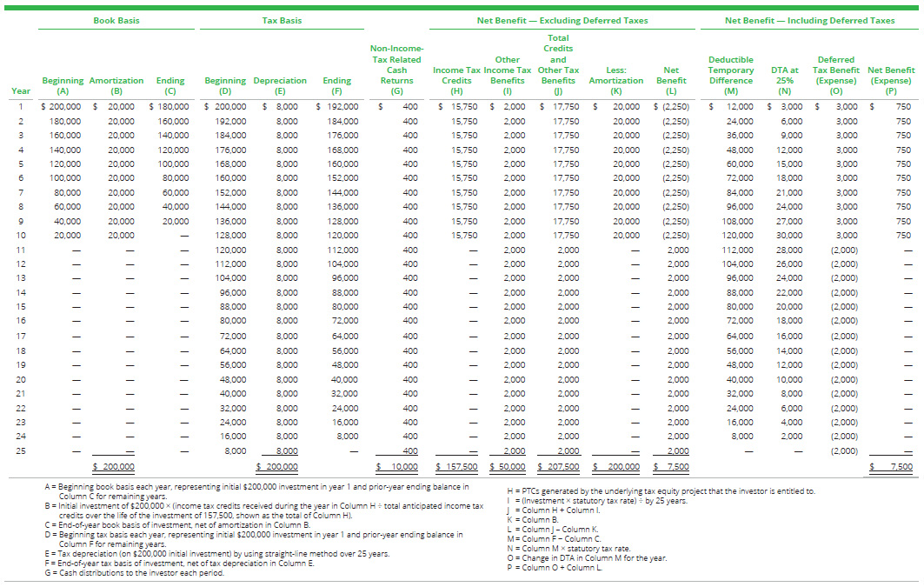The height and width of the screenshot is (587, 924).
Task: Select Non-Income-Tax Related Cash Returns (G) header
Action: point(396,70)
